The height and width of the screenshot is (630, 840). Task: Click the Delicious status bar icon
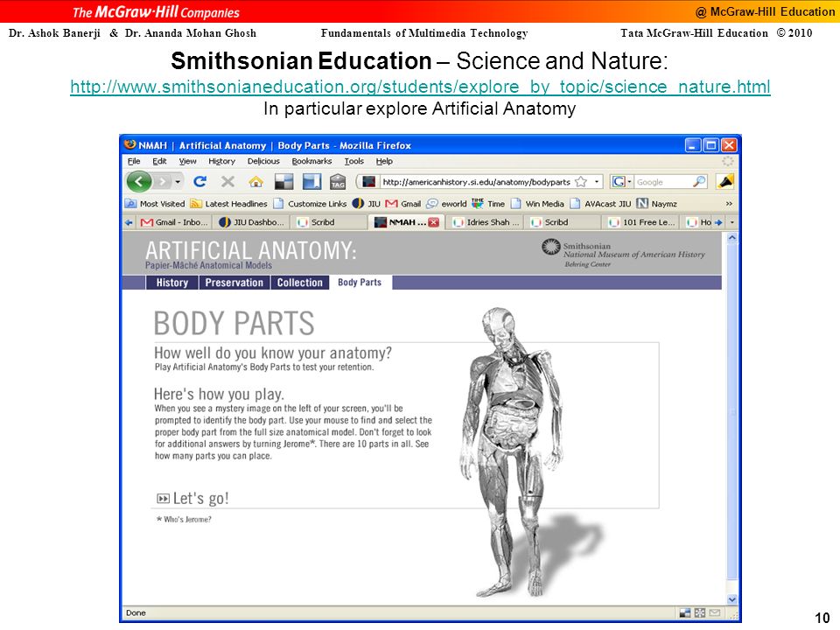(684, 612)
